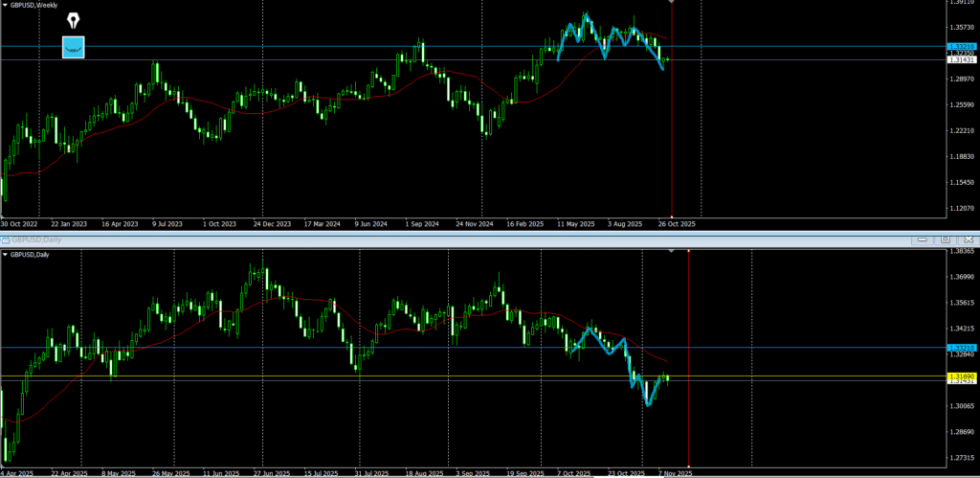Click the chart shift triangle on weekly chart

(x=672, y=3)
